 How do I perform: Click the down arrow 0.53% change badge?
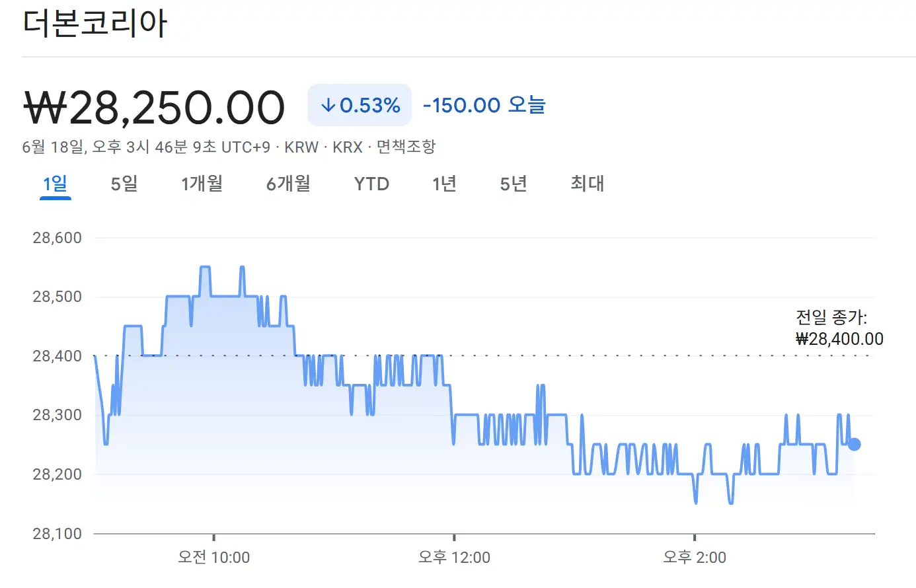click(360, 105)
